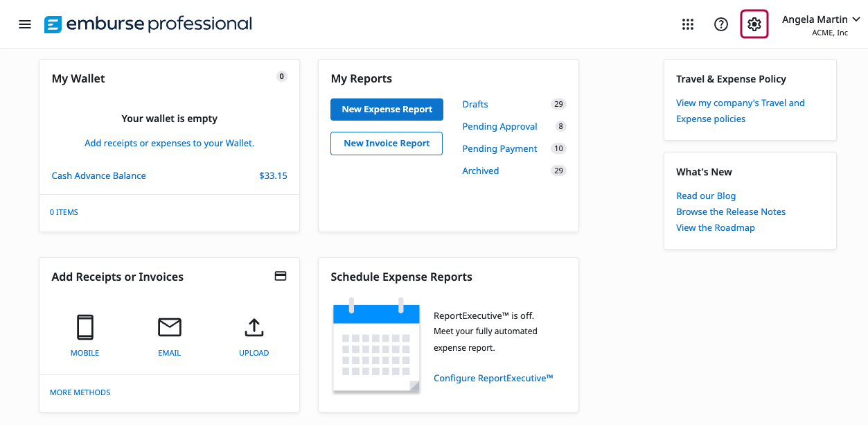This screenshot has height=425, width=868.
Task: Click the What's New heading
Action: click(704, 172)
